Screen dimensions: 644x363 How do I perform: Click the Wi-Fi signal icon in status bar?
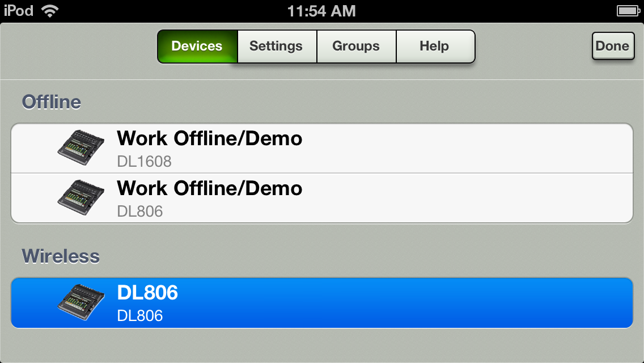tap(50, 11)
